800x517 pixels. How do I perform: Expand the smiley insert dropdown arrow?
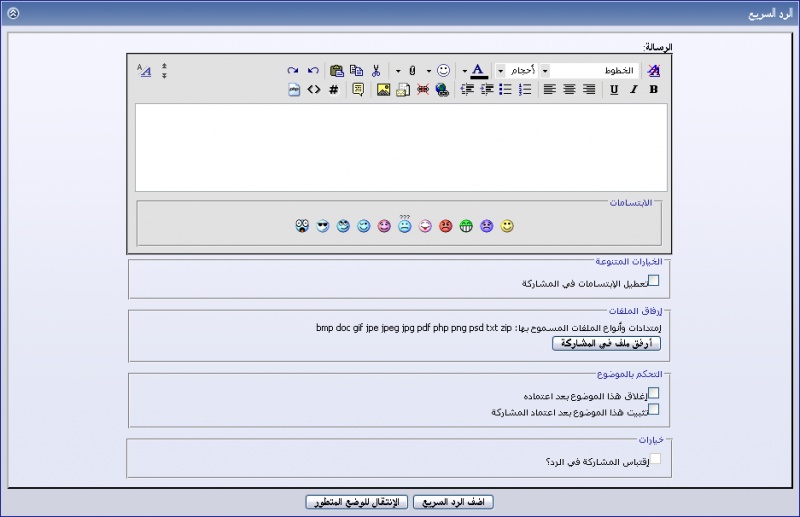[429, 71]
